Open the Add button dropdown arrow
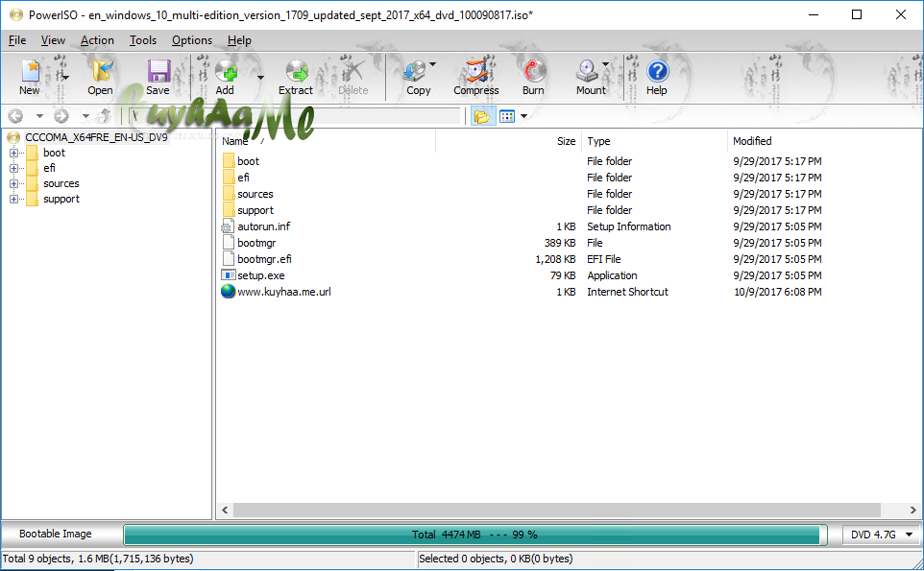 pos(260,77)
